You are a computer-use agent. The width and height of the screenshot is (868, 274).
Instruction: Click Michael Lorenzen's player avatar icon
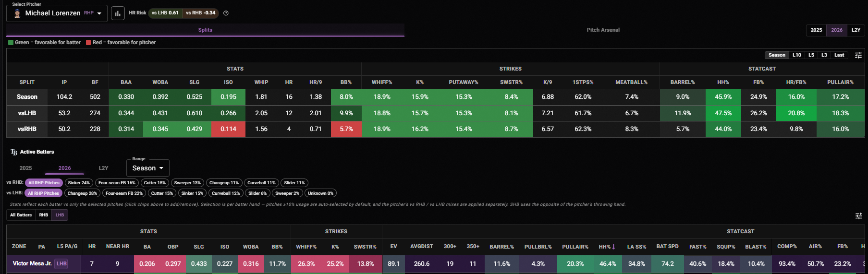pos(17,13)
